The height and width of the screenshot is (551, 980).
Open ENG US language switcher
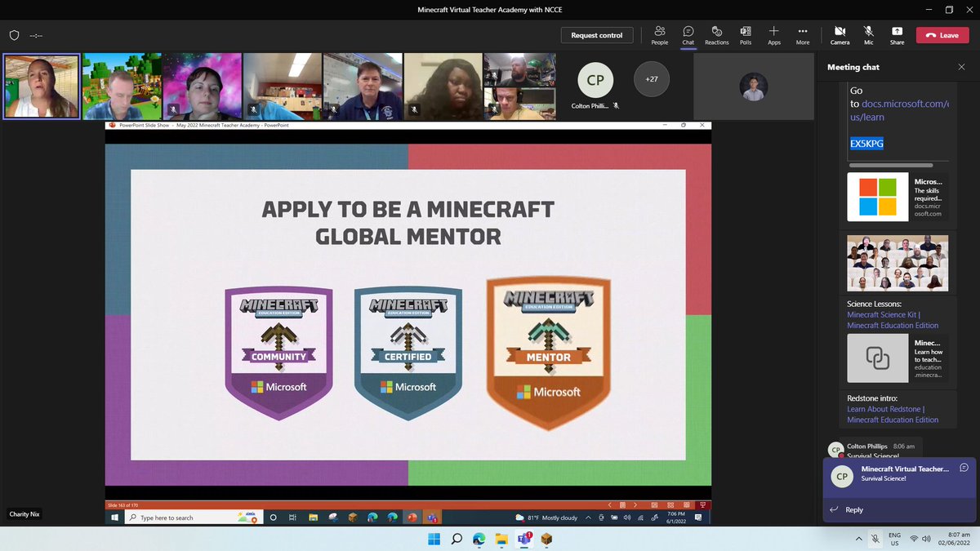click(x=894, y=539)
